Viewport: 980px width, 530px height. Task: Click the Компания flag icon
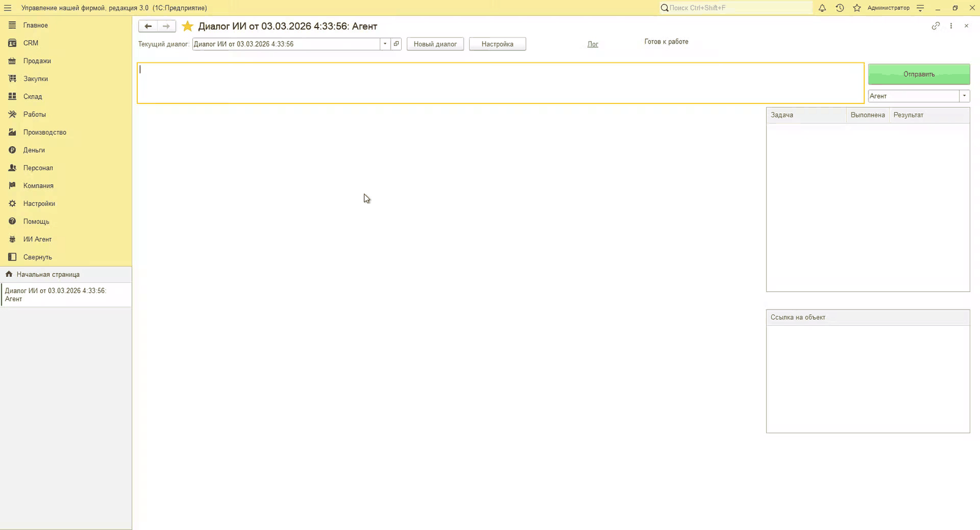12,185
